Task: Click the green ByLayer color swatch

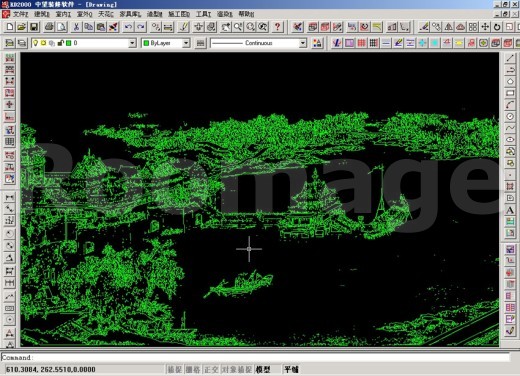Action: pos(146,43)
